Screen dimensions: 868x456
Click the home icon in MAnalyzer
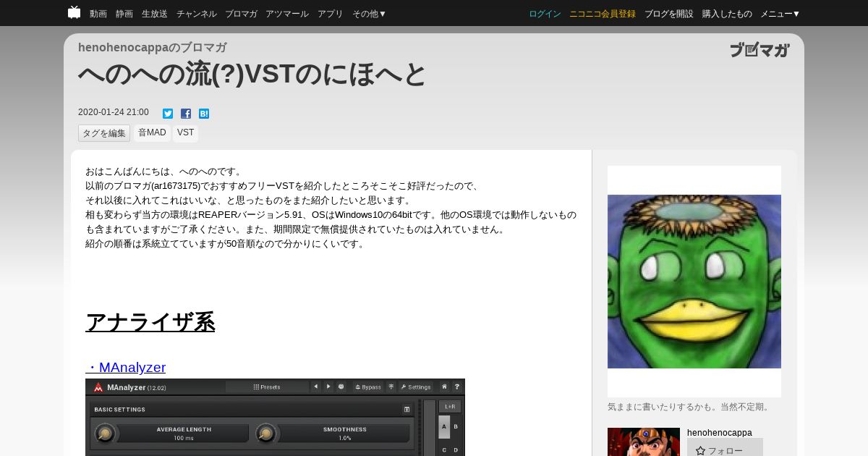[444, 387]
